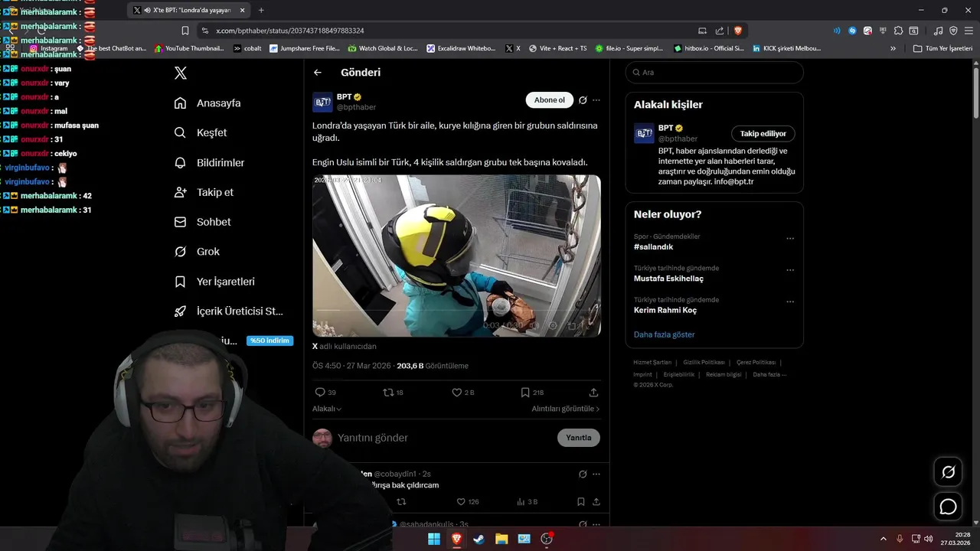This screenshot has width=980, height=551.
Task: Open the Windows Start menu
Action: (434, 539)
